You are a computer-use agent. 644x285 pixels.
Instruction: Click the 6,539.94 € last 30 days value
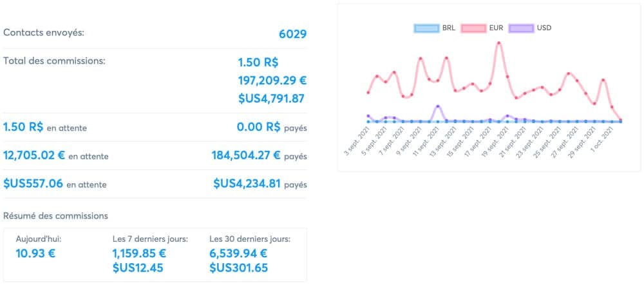click(238, 253)
